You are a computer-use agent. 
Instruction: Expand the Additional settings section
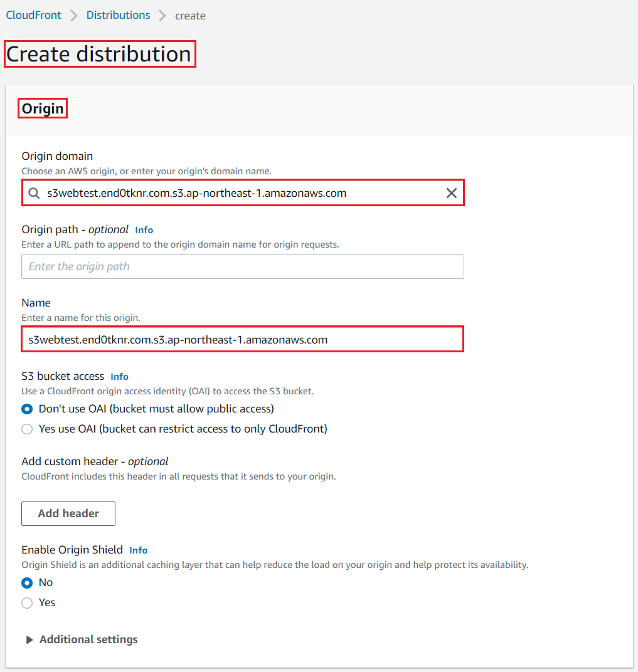click(82, 639)
